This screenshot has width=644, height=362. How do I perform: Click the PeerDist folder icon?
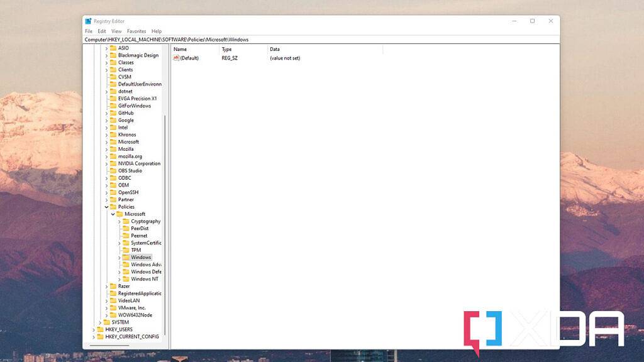pos(126,228)
